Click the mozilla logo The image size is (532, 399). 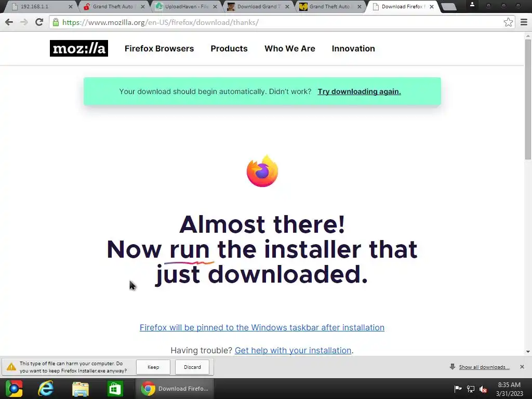tap(79, 48)
